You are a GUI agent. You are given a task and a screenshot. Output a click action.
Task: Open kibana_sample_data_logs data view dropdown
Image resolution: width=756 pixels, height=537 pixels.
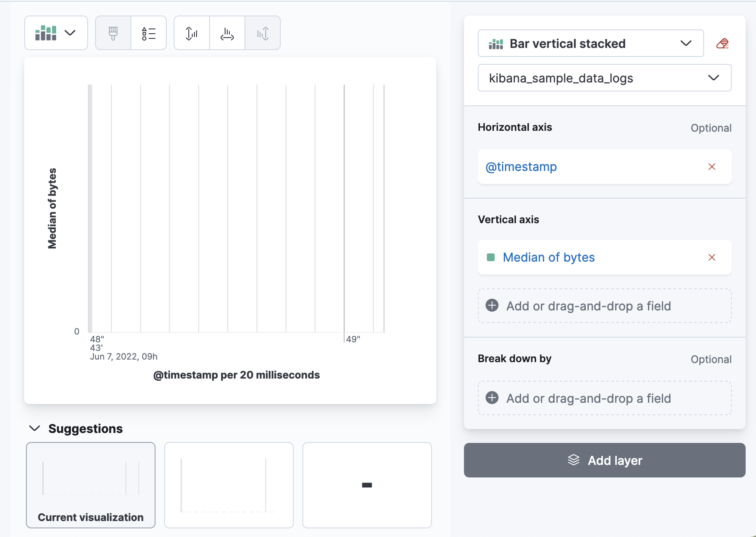pos(604,78)
